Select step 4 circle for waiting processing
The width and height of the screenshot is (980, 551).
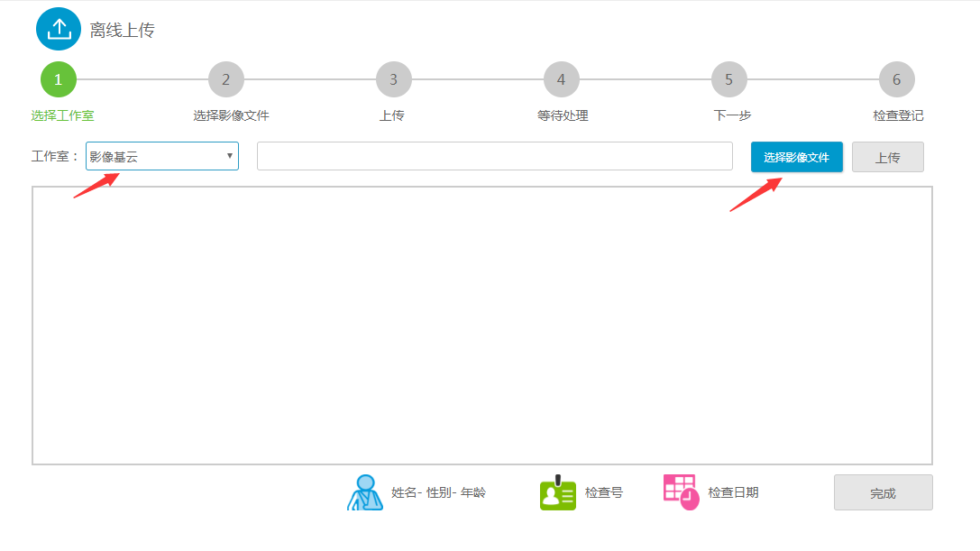pos(562,79)
